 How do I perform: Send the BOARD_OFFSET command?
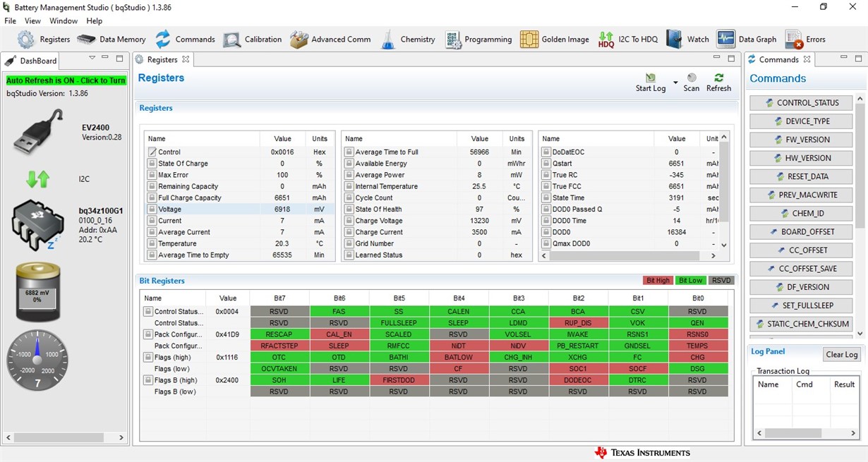pos(801,231)
